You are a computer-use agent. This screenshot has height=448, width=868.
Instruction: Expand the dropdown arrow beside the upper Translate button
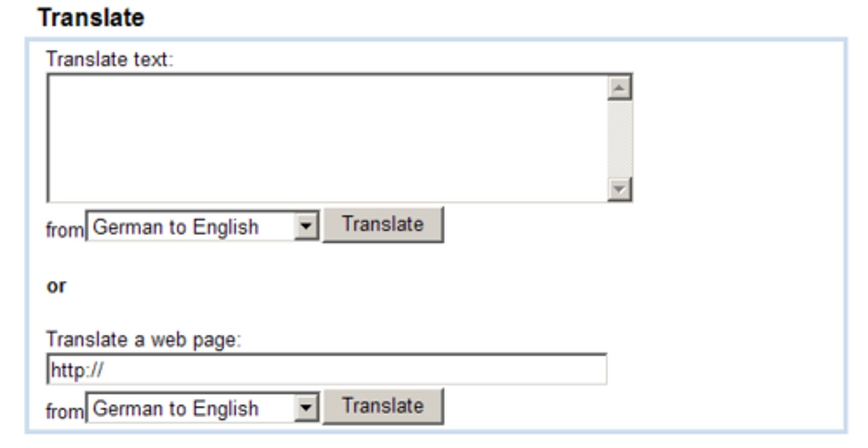pyautogui.click(x=306, y=227)
